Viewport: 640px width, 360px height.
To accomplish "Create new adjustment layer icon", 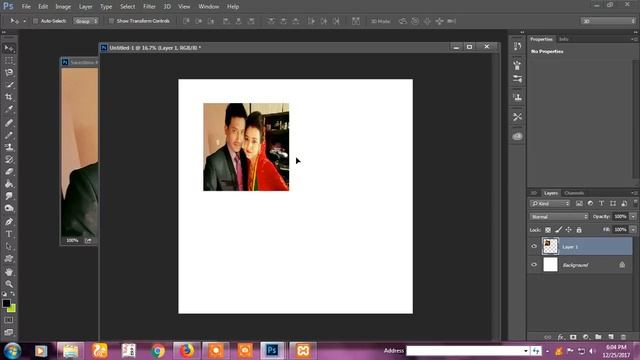I will click(x=586, y=337).
